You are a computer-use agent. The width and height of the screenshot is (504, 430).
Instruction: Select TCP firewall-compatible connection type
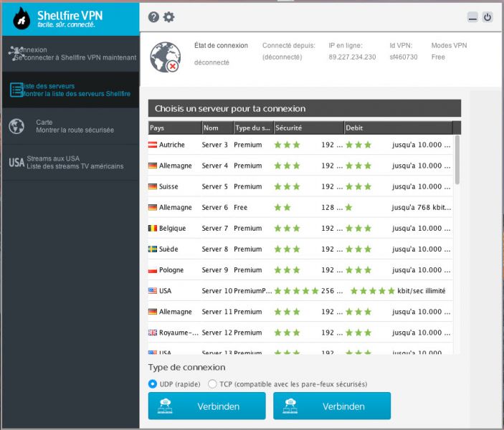(212, 384)
